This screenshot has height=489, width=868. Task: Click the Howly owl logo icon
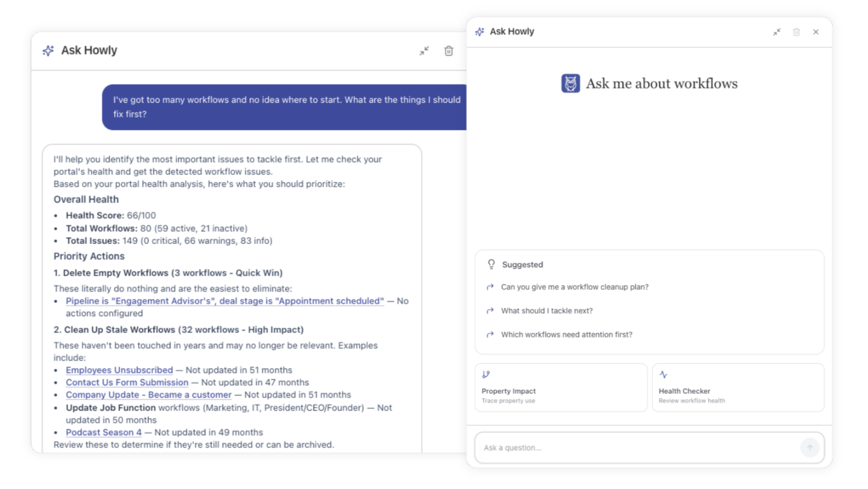coord(570,83)
